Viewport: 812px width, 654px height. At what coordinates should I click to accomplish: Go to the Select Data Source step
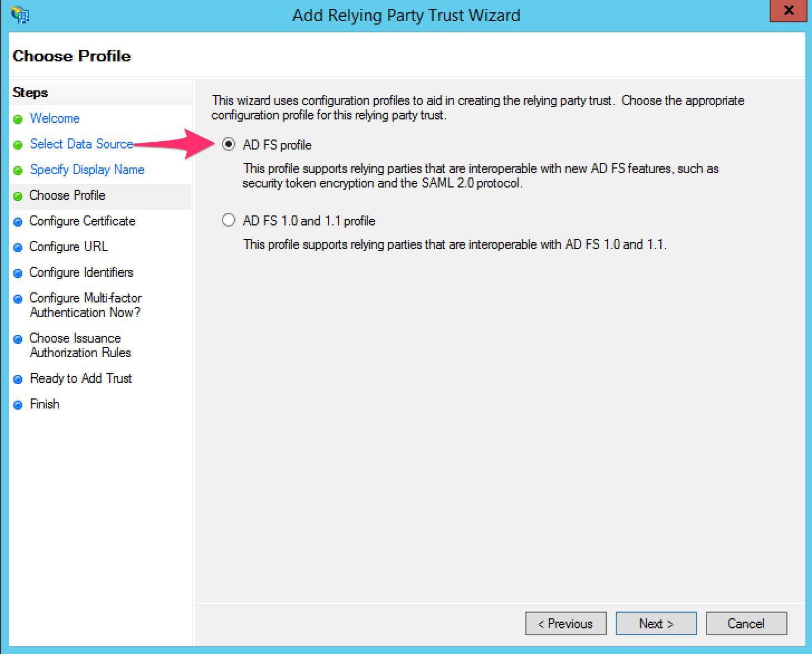pyautogui.click(x=81, y=144)
